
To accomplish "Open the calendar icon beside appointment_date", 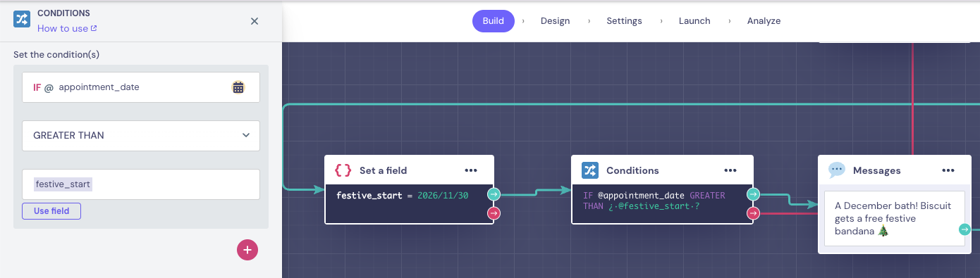I will (x=238, y=87).
